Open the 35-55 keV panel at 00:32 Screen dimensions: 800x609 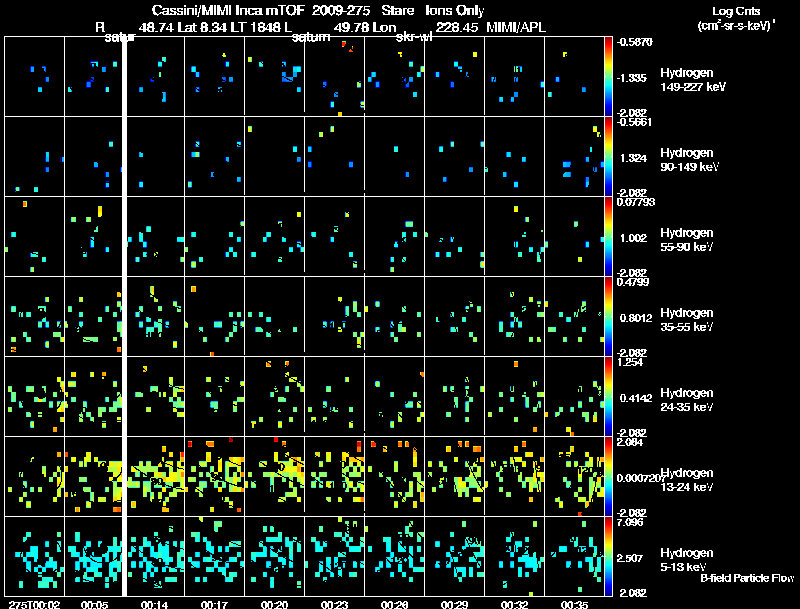514,316
